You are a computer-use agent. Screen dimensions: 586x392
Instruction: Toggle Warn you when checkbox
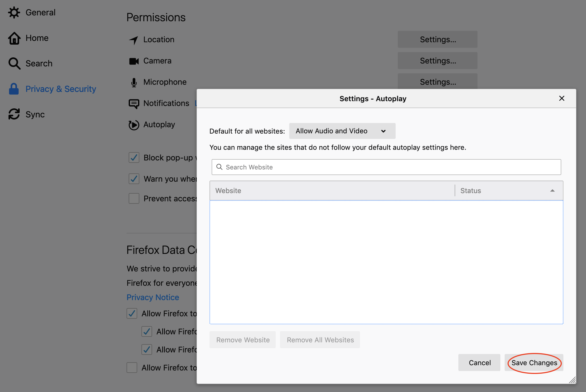pos(134,179)
